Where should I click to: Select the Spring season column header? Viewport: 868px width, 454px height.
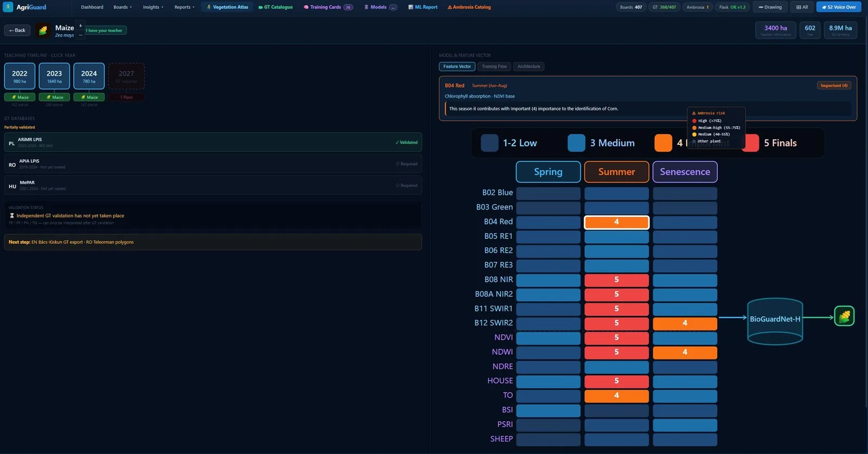click(548, 172)
